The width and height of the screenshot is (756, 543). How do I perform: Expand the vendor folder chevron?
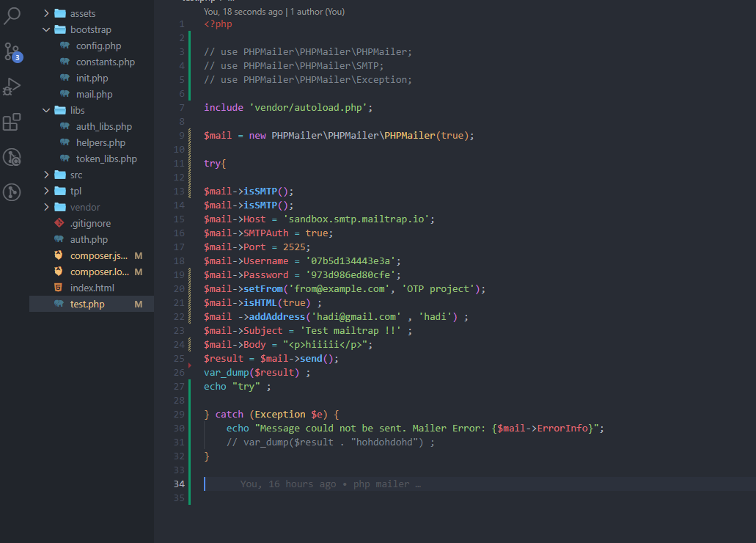[x=46, y=207]
